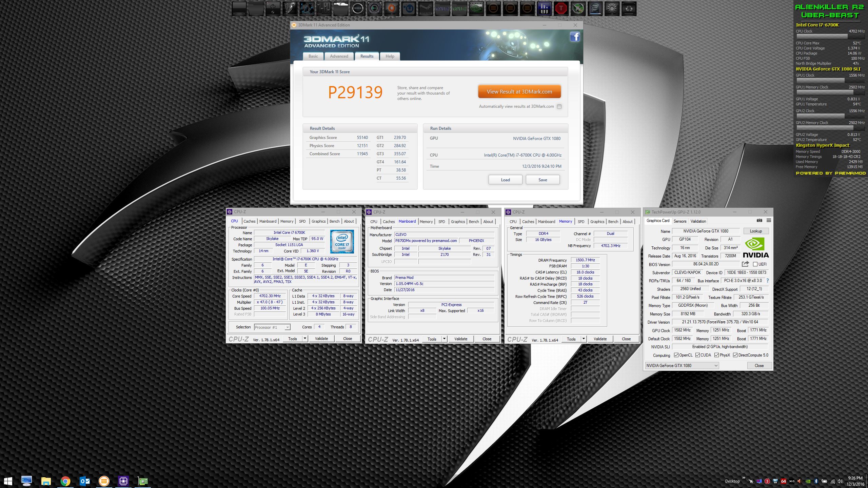Open the Recycle Bin dock icon
Screen dimensions: 868x488
629,9
